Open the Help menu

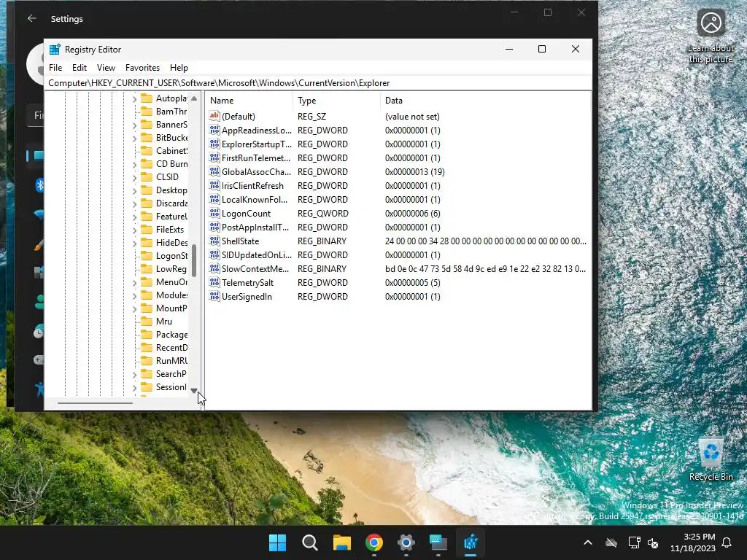point(179,68)
